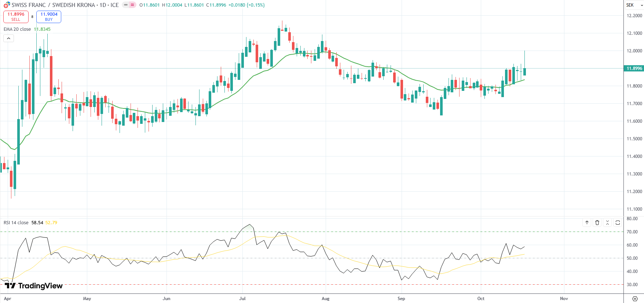Open the 1D interval label in title
The width and height of the screenshot is (644, 303).
[x=103, y=5]
